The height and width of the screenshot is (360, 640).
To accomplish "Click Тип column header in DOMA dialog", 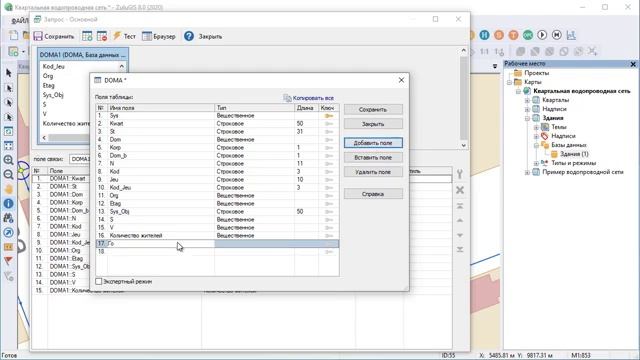I will click(x=254, y=108).
